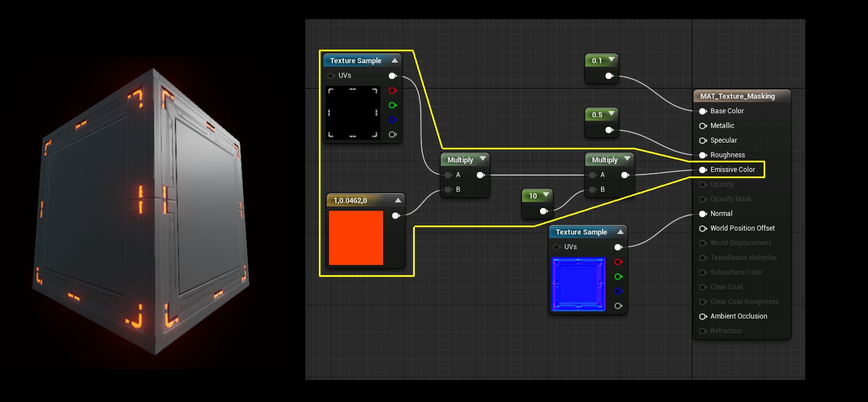
Task: Click the alpha output pin of the top Texture Sample
Action: [x=393, y=134]
